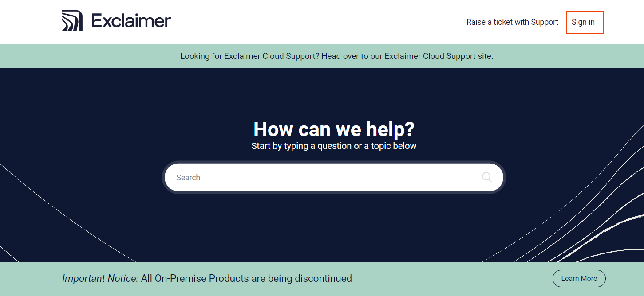Click the green Cloud Support notice banner
This screenshot has height=296, width=644.
click(x=336, y=56)
